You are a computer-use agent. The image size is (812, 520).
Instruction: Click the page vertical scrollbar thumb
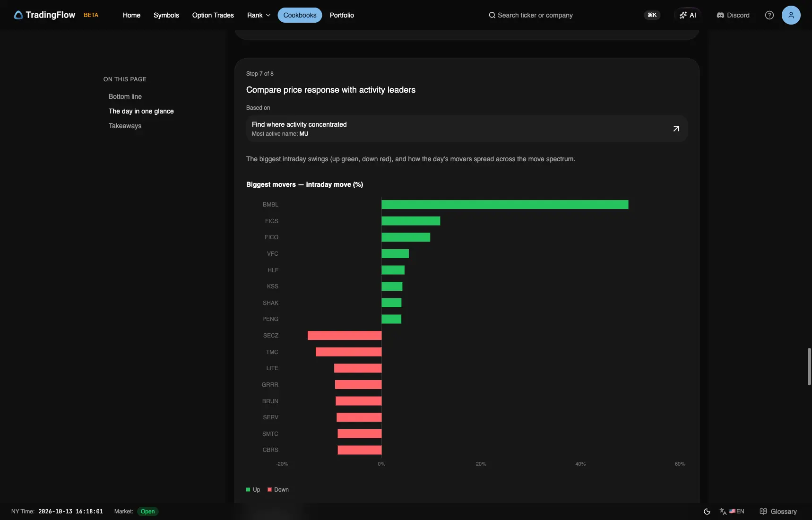[809, 366]
